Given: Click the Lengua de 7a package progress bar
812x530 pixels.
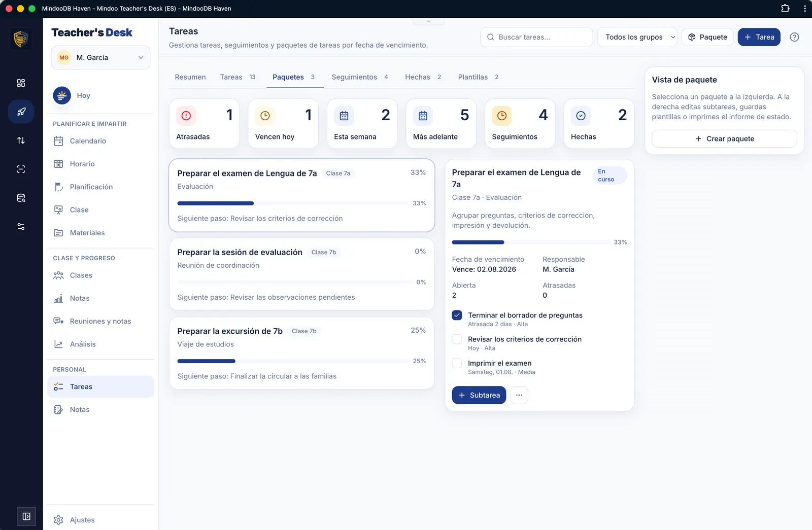Looking at the screenshot, I should tap(293, 203).
